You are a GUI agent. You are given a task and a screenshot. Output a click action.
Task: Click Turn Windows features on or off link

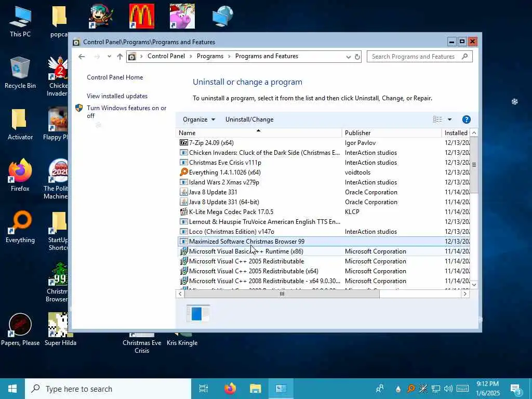click(126, 112)
